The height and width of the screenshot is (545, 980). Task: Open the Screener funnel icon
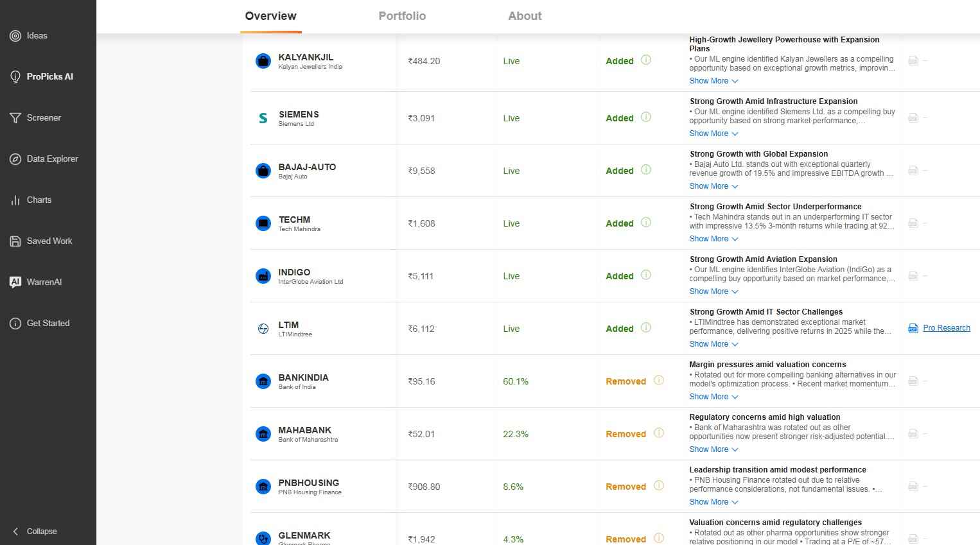pos(15,118)
